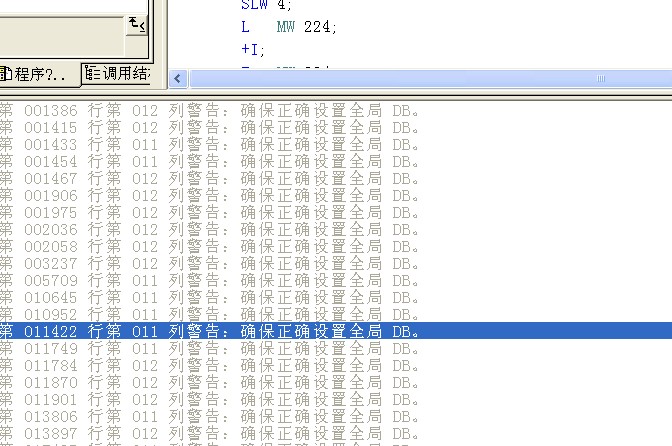Select warning for line 001415
Screen dimensions: 672x446
[336, 128]
